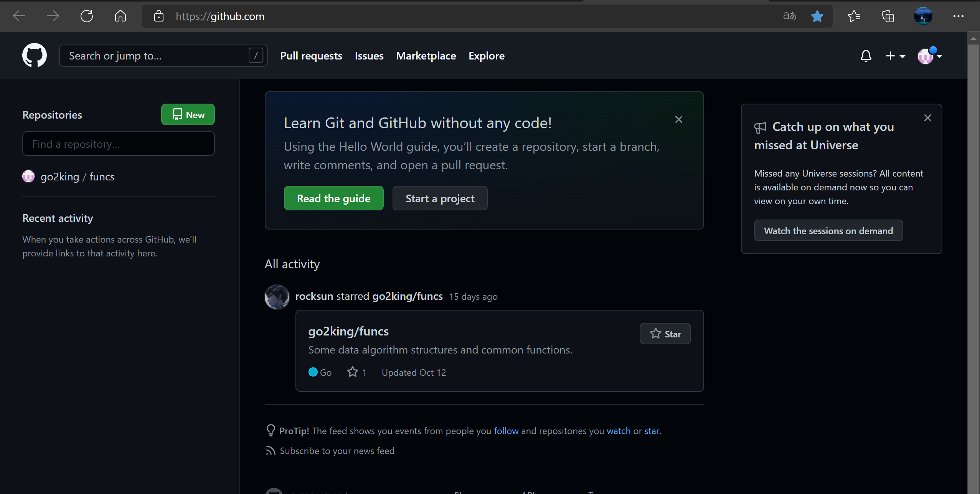View site info via lock icon
980x494 pixels.
[x=159, y=16]
